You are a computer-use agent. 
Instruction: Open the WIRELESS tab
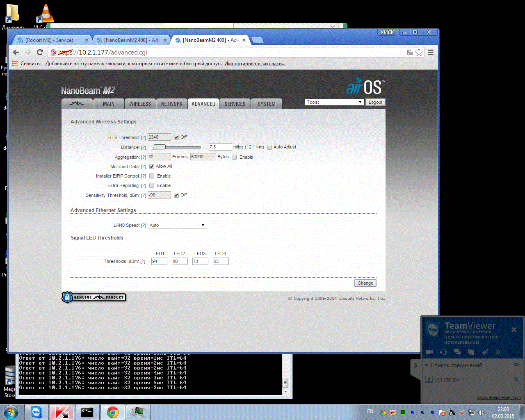(x=140, y=104)
